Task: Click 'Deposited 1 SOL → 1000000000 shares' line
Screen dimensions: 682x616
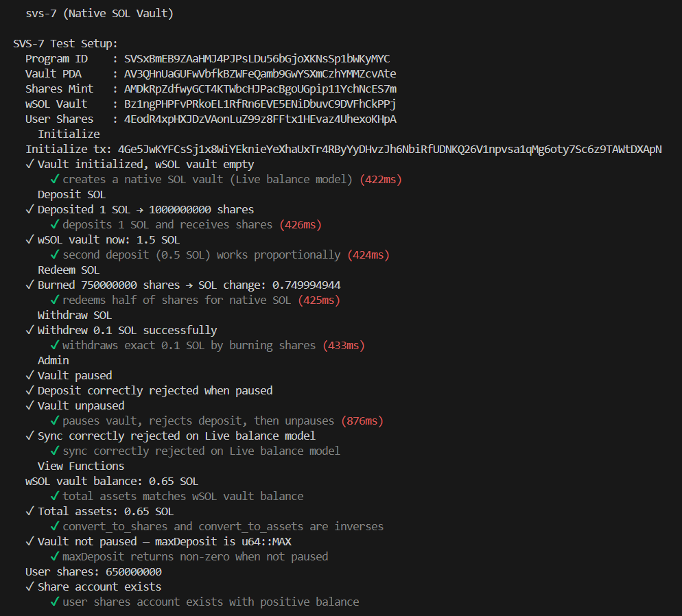Action: click(x=145, y=209)
